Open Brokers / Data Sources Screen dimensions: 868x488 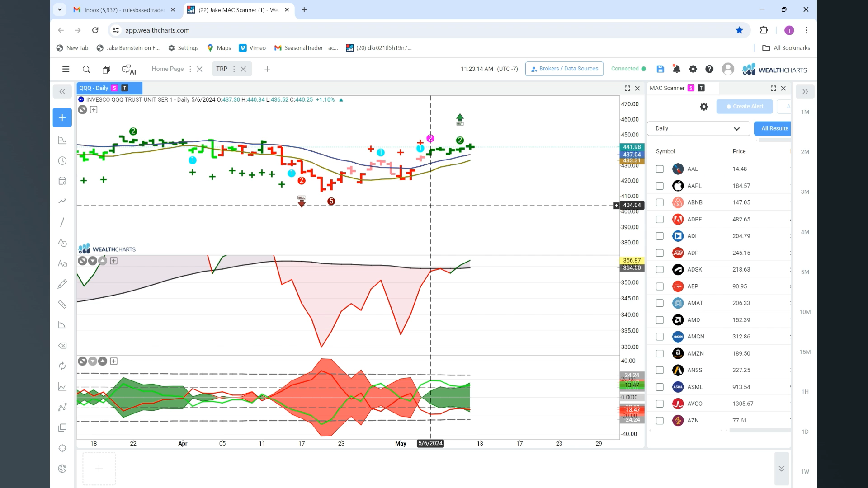[x=564, y=69]
